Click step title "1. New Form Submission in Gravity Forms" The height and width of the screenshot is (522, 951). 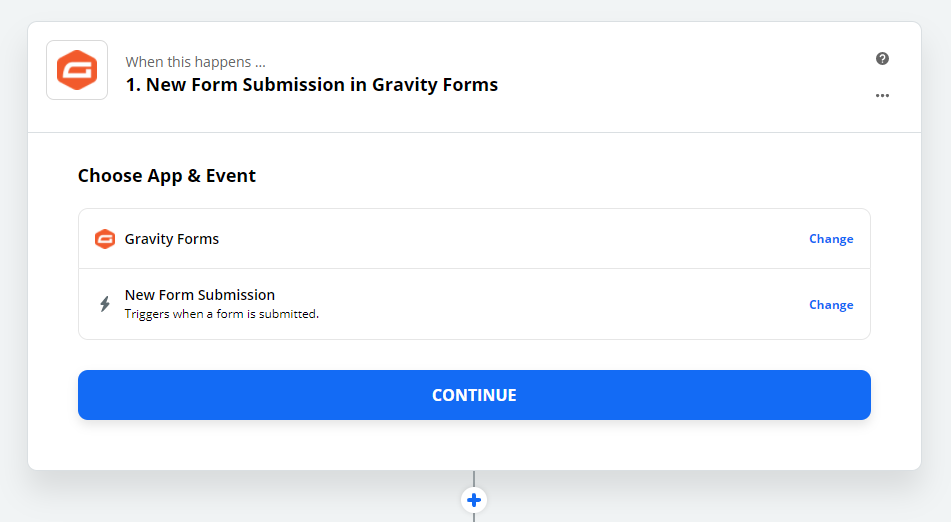coord(312,85)
